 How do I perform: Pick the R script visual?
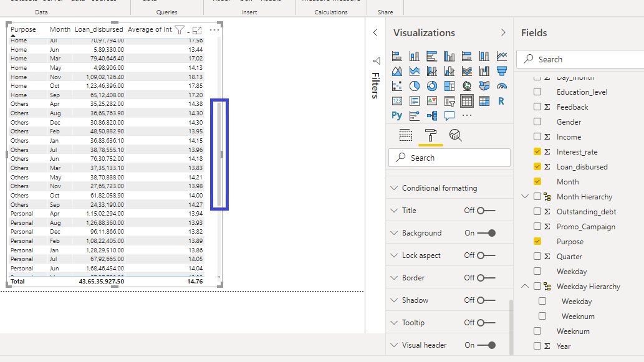coord(501,101)
